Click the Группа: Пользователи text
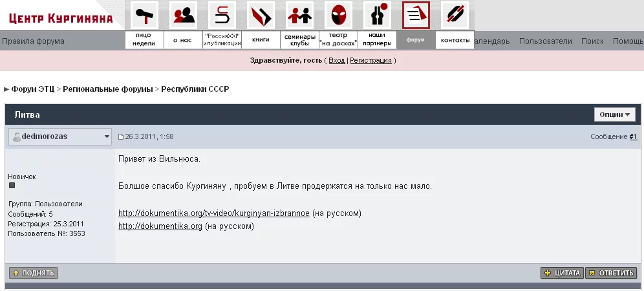The width and height of the screenshot is (644, 291). tap(45, 204)
